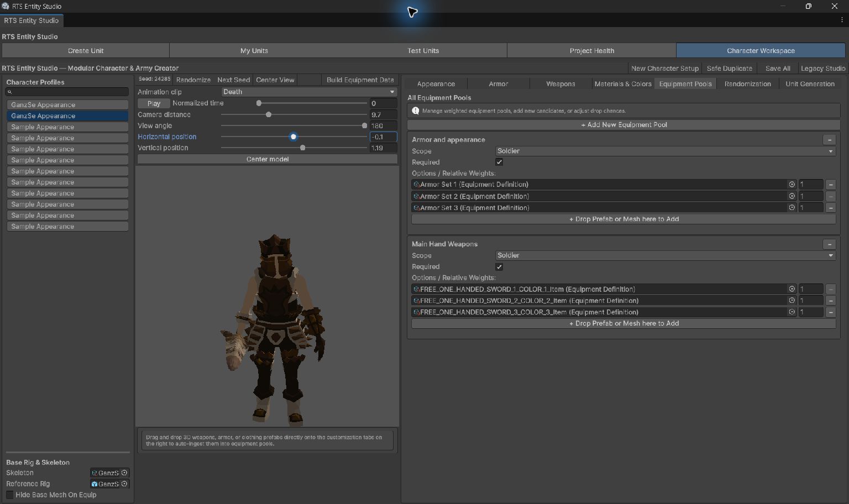Click the Character Profiles search field
The height and width of the screenshot is (504, 849).
(x=67, y=92)
